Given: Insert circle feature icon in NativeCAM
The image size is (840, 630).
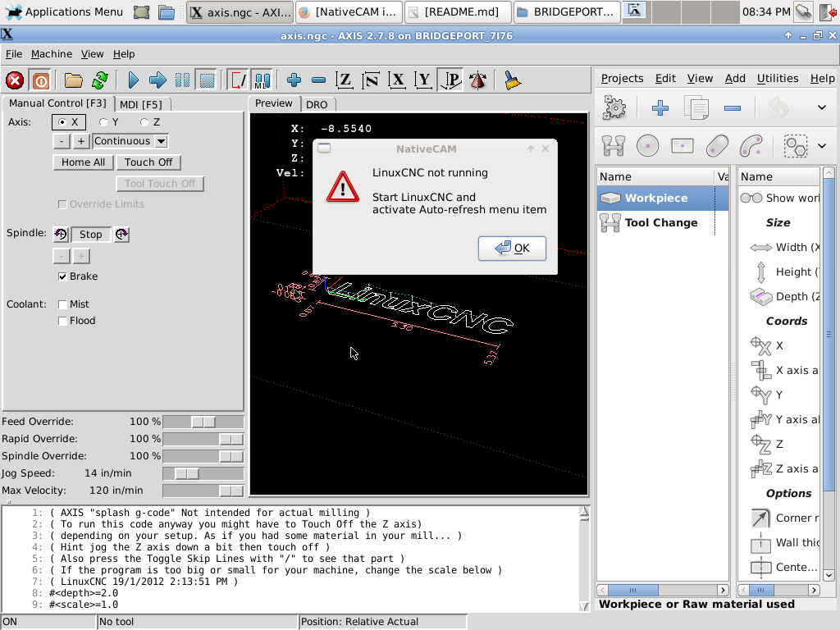Looking at the screenshot, I should (648, 146).
